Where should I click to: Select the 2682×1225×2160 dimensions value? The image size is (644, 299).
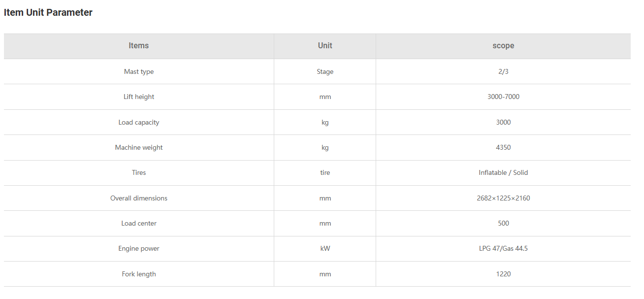(x=503, y=198)
